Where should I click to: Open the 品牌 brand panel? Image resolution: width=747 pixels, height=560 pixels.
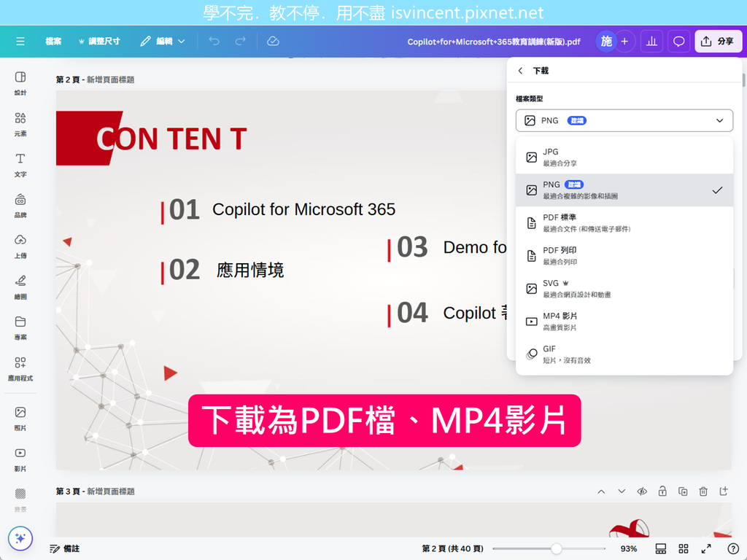pyautogui.click(x=20, y=205)
